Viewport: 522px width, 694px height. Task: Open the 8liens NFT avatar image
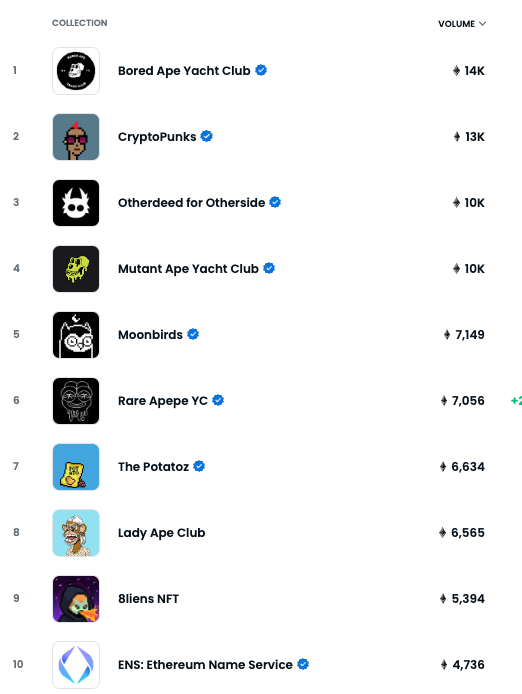pos(76,598)
